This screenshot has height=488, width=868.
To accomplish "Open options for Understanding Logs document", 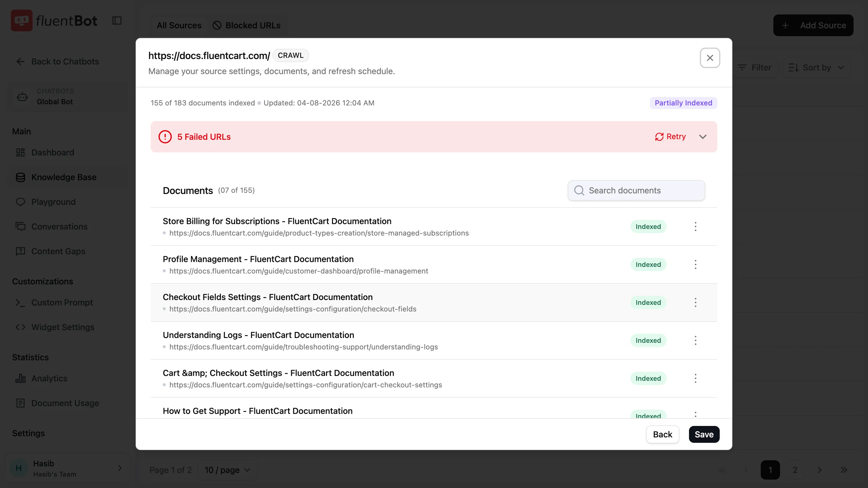I will coord(696,340).
